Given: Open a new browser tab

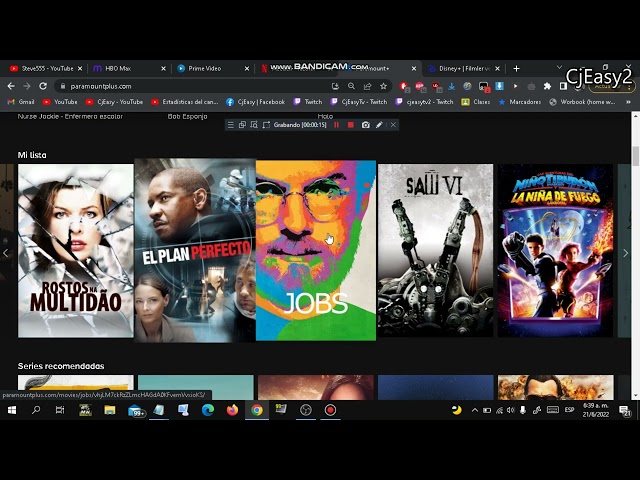Looking at the screenshot, I should (x=516, y=69).
